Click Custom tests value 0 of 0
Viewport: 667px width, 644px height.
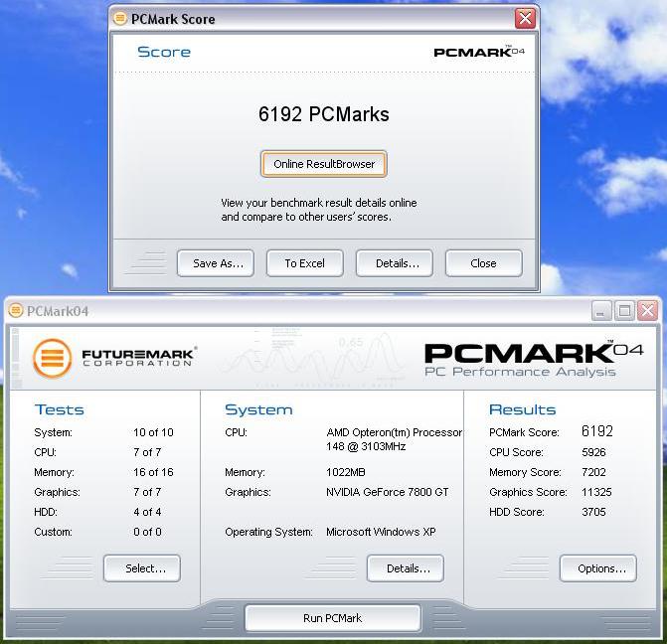tap(147, 532)
